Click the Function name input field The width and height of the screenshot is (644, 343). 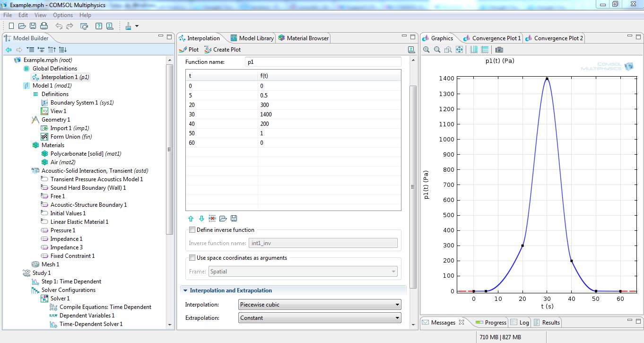click(322, 62)
